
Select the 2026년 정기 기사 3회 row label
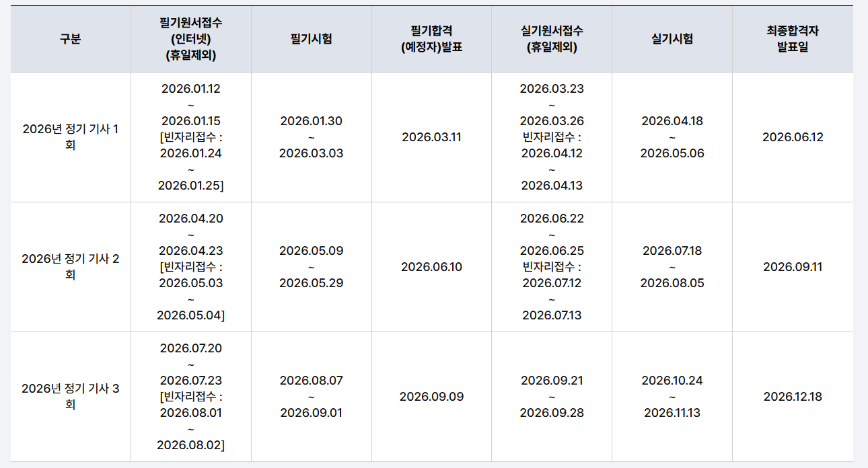pyautogui.click(x=71, y=397)
